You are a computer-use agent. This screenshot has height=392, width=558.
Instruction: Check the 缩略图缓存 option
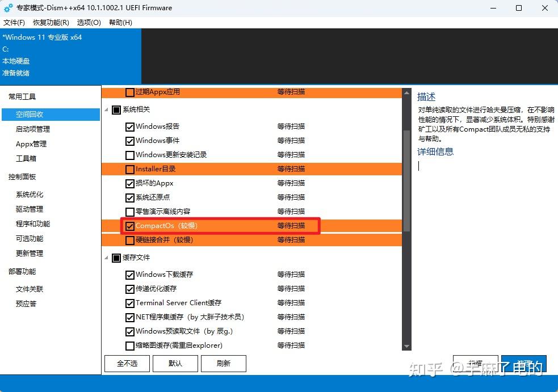tap(129, 345)
